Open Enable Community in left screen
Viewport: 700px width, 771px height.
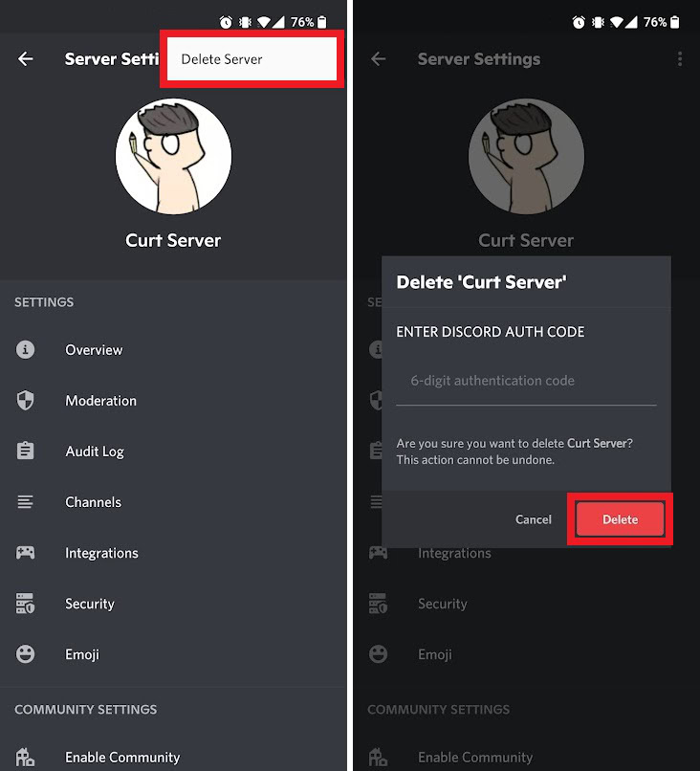coord(173,757)
